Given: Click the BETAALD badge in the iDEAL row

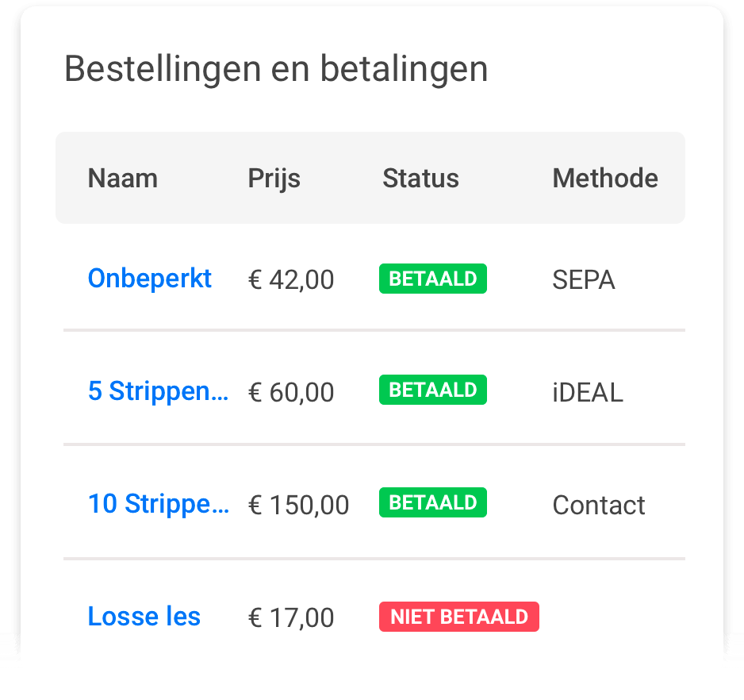Looking at the screenshot, I should (x=433, y=390).
